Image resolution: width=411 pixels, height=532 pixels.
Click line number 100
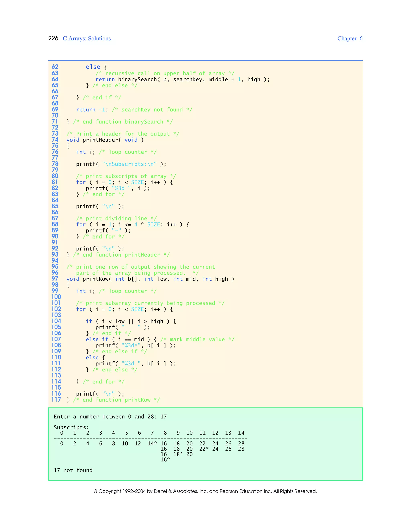click(x=56, y=297)
